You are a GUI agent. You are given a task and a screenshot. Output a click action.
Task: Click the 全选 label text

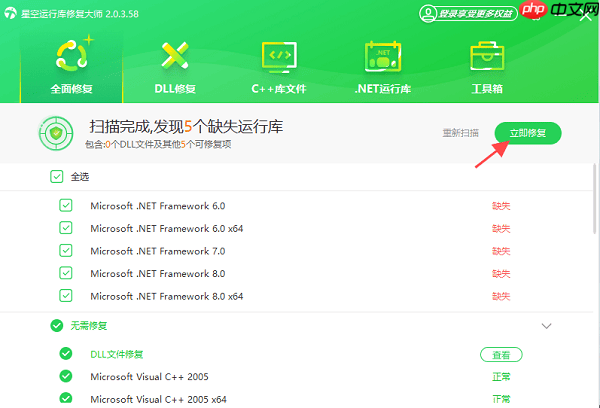(x=80, y=177)
